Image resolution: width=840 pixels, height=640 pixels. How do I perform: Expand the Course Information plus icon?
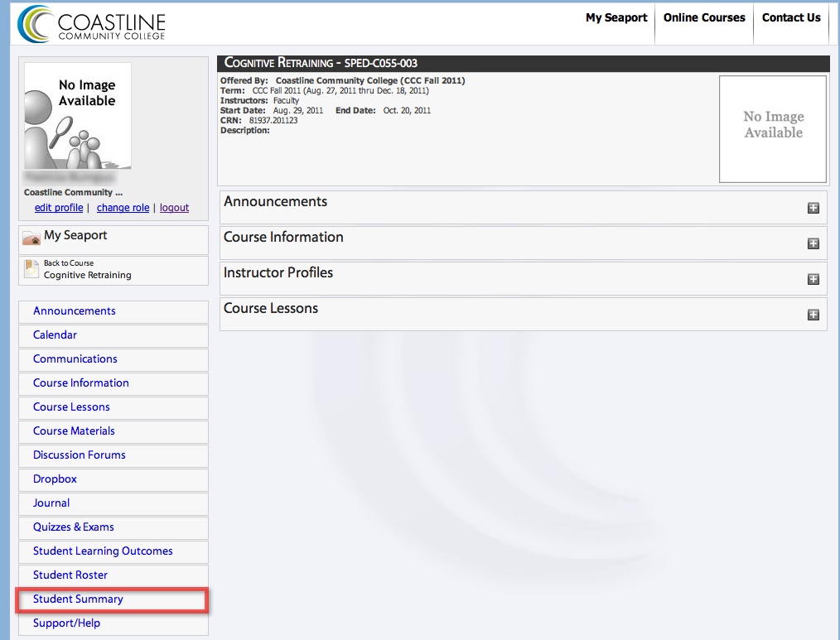813,243
